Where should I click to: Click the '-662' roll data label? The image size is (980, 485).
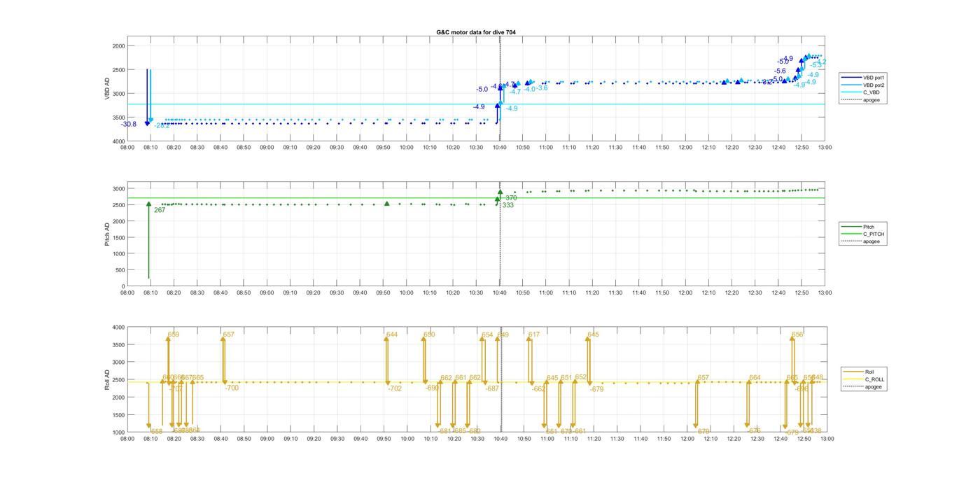538,388
